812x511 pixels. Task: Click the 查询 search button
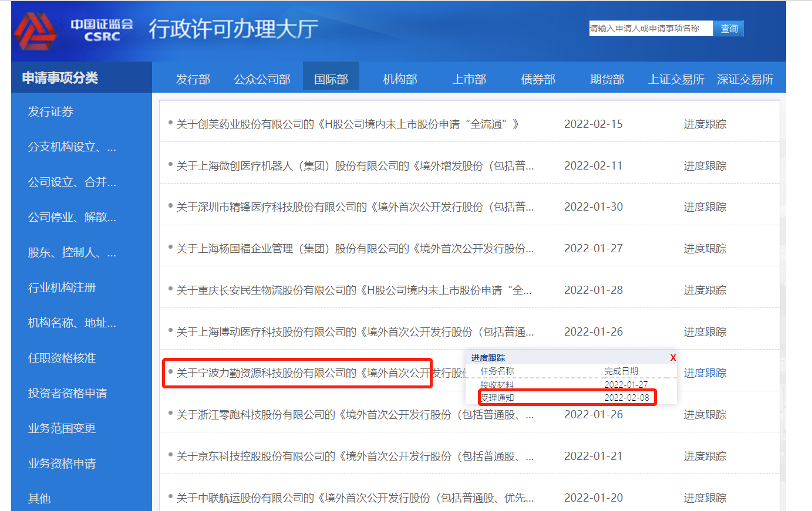[729, 28]
